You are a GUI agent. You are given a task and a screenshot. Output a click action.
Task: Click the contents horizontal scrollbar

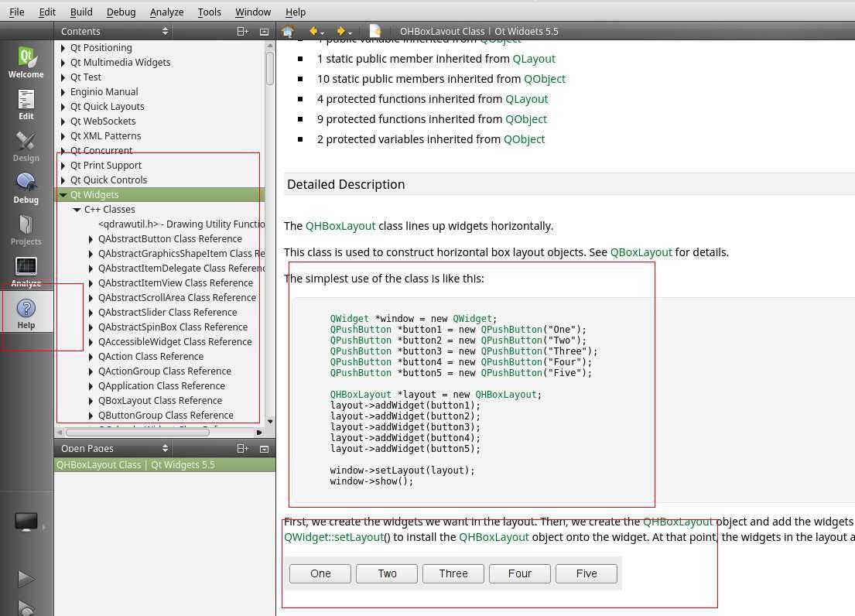137,433
